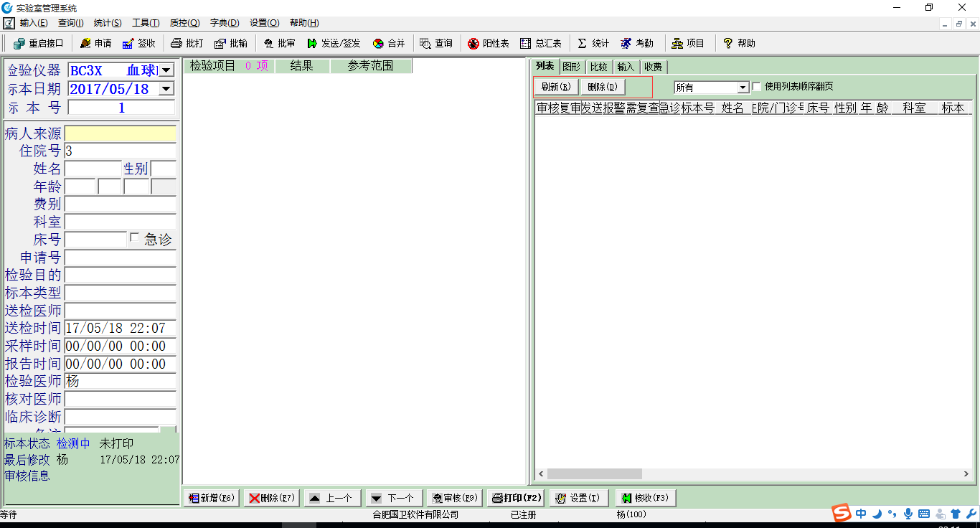Open the 阳性表 toolbar icon

pos(473,43)
